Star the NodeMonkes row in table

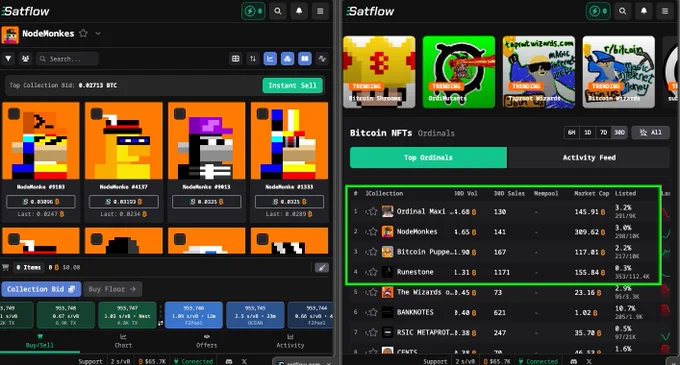373,232
